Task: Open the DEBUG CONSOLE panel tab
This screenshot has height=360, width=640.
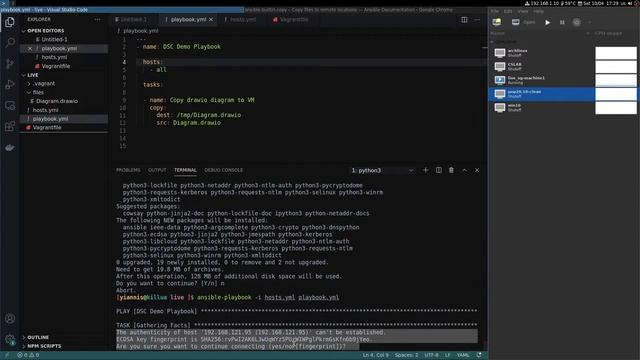Action: 223,170
